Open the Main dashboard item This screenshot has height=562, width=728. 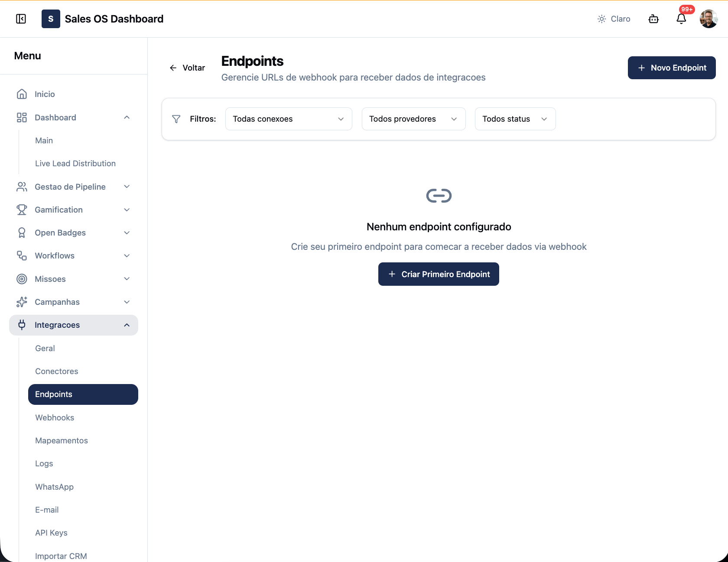point(83,140)
